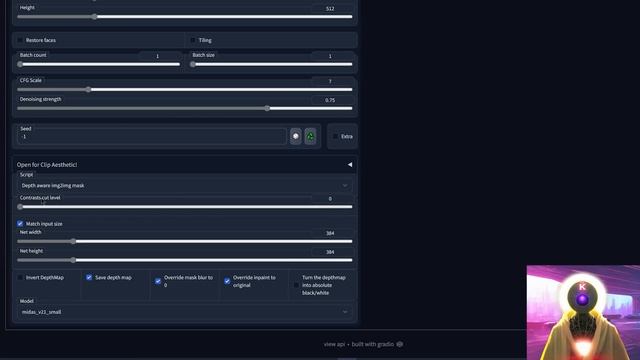
Task: Click the Net width slider handle
Action: (x=73, y=241)
